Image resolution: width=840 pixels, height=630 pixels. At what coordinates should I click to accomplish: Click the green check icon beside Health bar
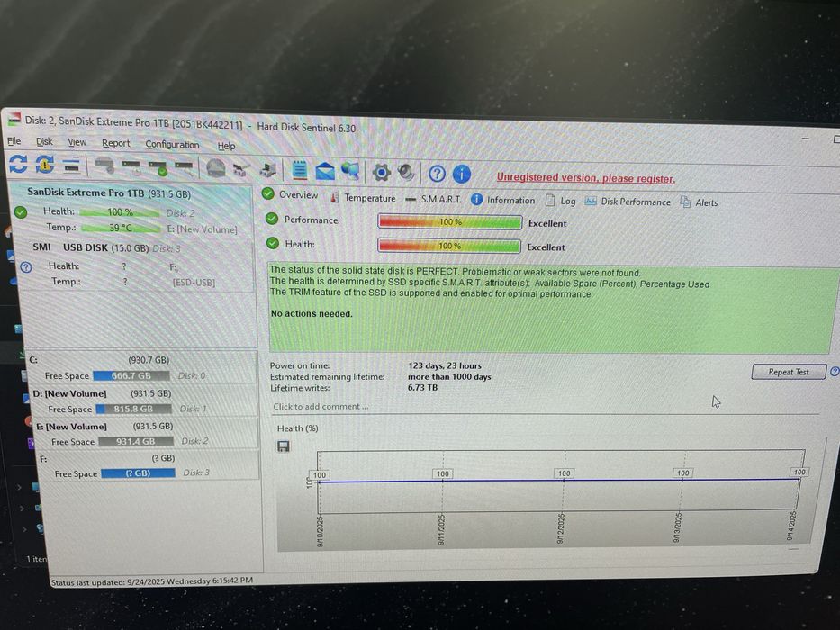[273, 243]
